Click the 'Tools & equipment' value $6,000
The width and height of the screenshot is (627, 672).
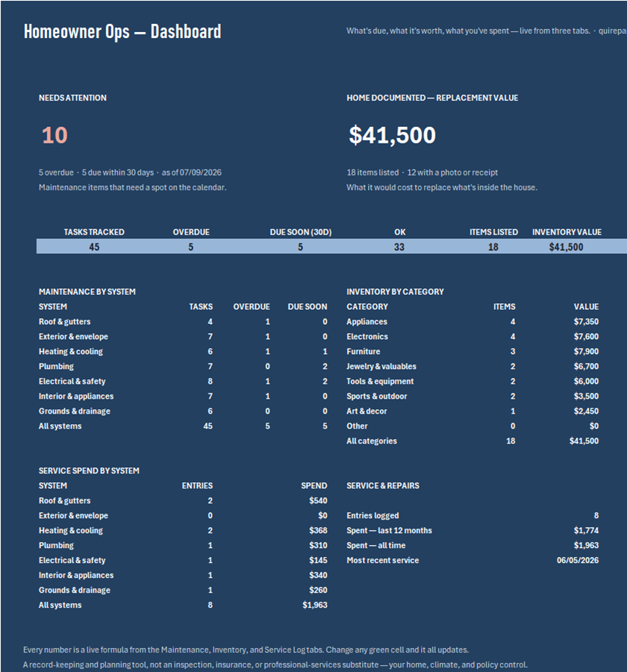[586, 381]
